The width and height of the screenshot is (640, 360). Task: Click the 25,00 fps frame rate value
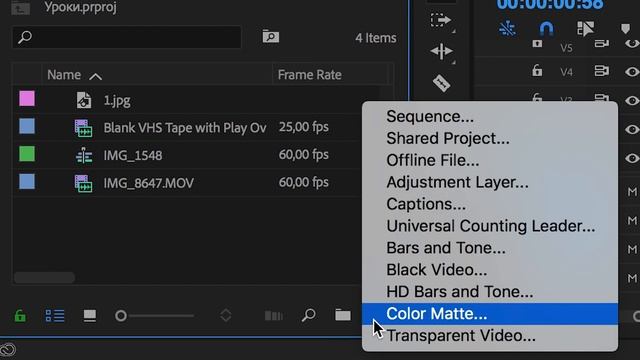click(x=303, y=127)
